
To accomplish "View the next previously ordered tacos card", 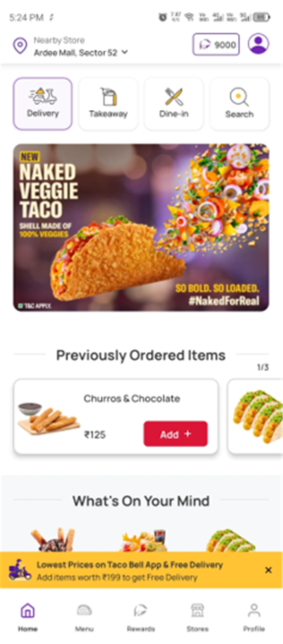I will (255, 416).
